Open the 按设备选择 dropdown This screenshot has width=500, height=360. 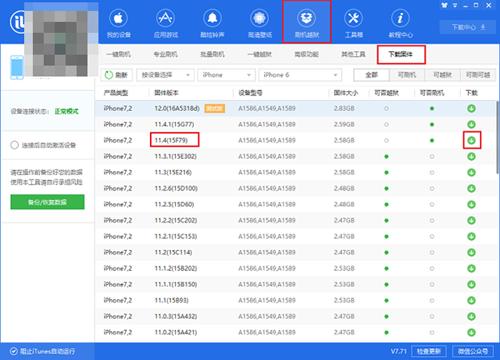(165, 75)
